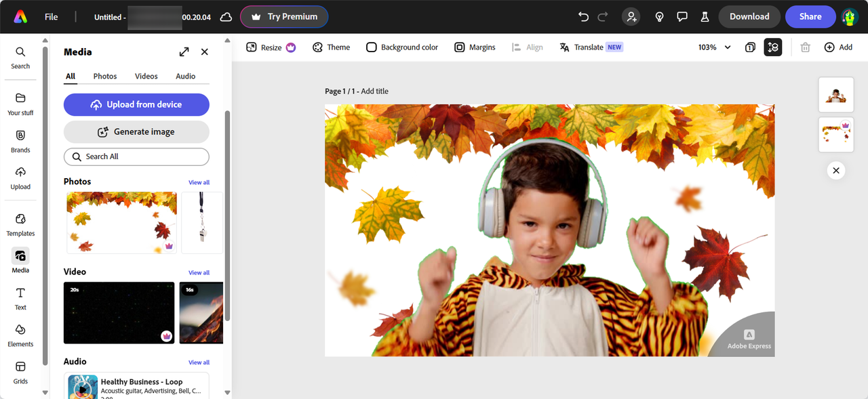The width and height of the screenshot is (868, 399).
Task: Open the Text panel
Action: tap(20, 298)
